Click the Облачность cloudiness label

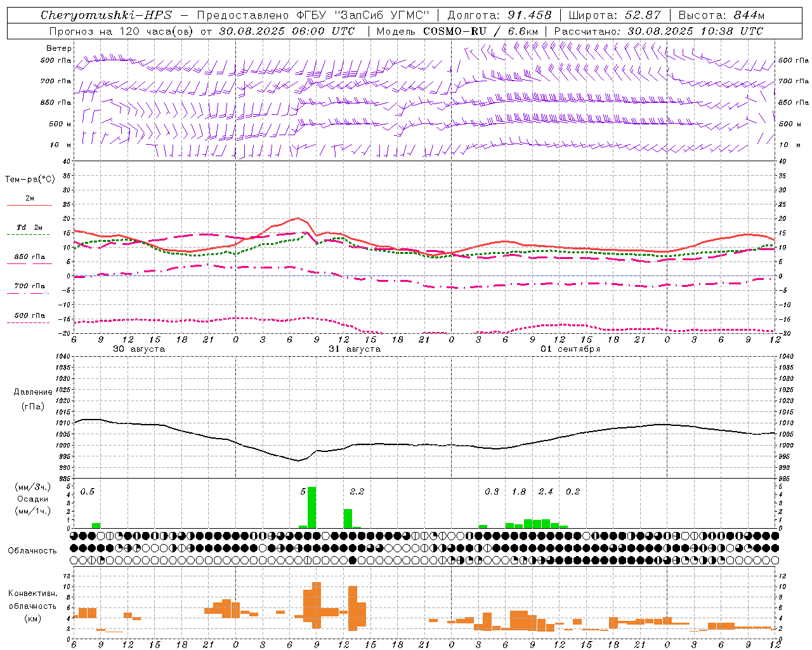pos(32,551)
